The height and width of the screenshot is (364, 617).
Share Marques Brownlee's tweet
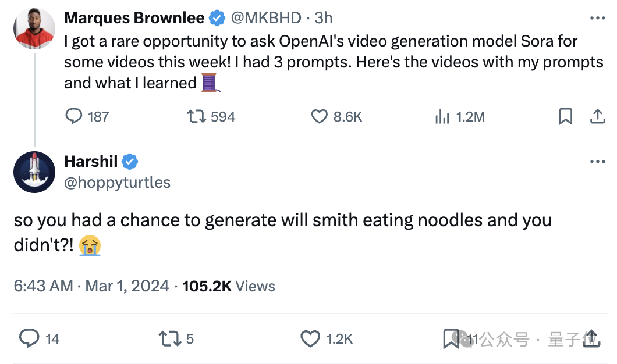pos(597,116)
